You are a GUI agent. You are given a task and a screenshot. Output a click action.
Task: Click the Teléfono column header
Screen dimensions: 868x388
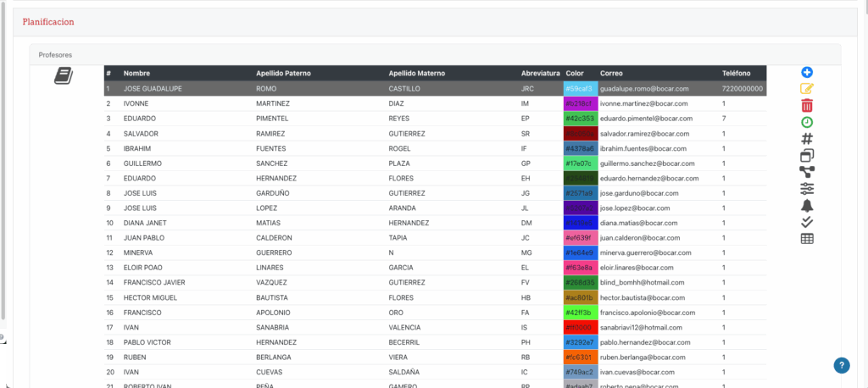click(x=737, y=73)
